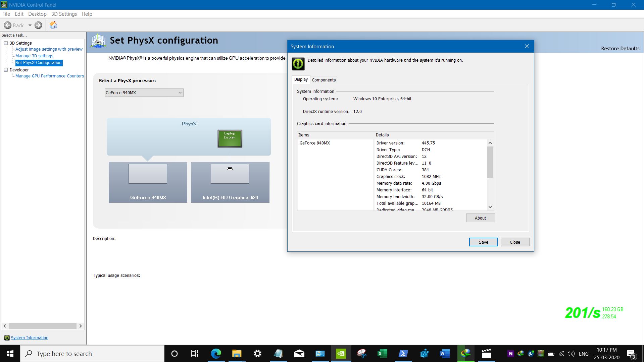
Task: Click NVIDIA Control Panel taskbar icon
Action: [341, 354]
